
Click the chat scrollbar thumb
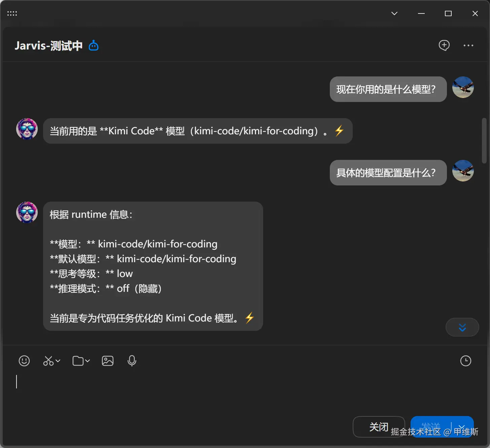point(484,141)
